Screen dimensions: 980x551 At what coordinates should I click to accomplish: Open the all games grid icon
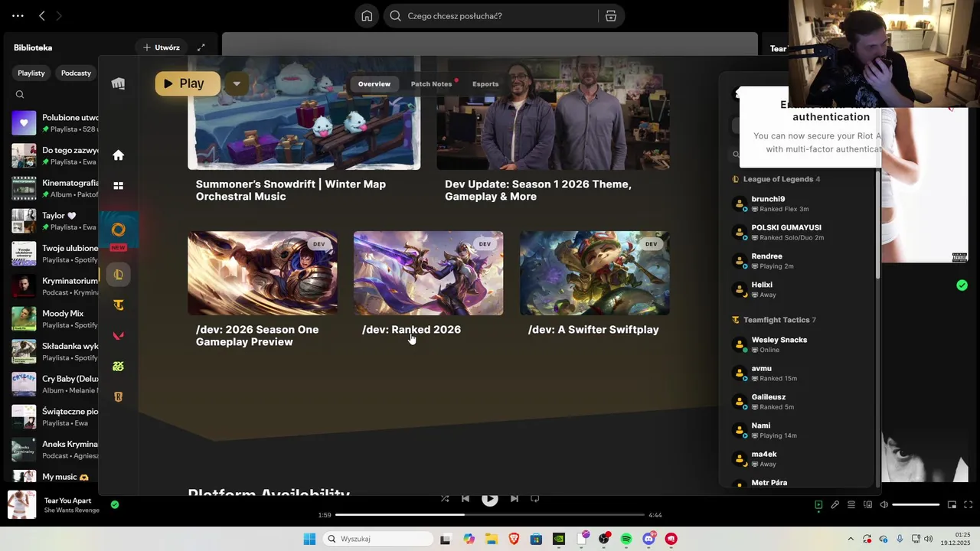click(x=118, y=186)
